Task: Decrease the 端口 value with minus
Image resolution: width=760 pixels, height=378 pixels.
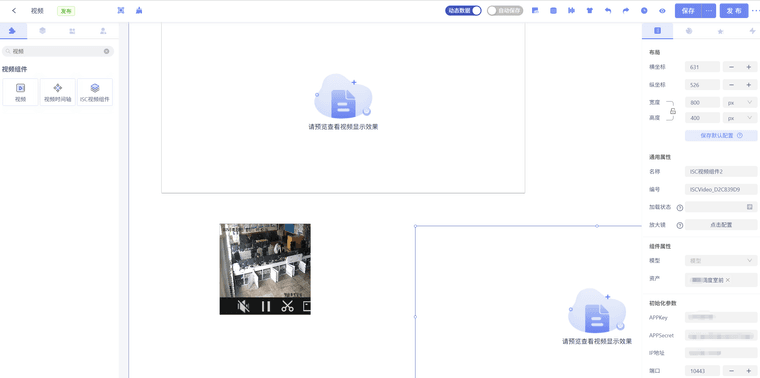Action: click(731, 371)
